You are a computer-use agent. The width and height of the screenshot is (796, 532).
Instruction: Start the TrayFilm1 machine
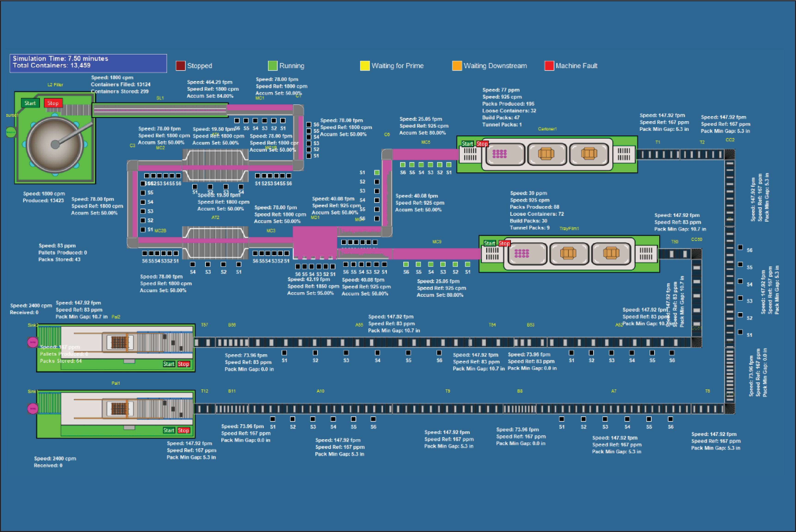coord(489,243)
